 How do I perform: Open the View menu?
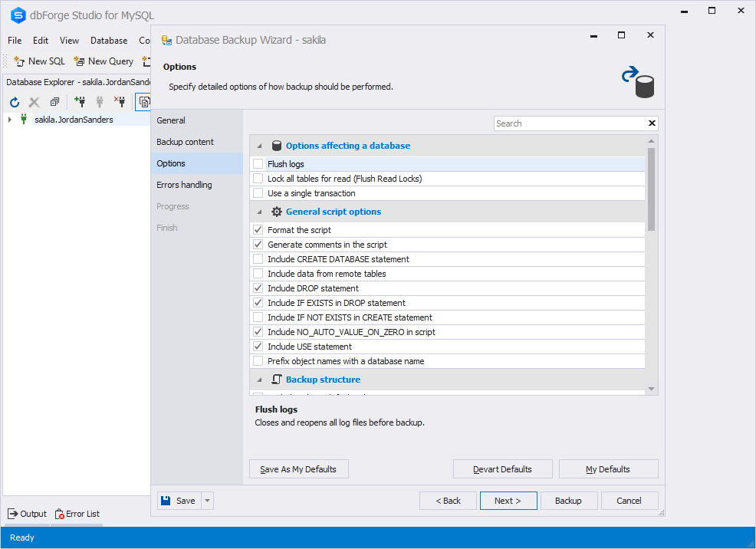[x=70, y=41]
